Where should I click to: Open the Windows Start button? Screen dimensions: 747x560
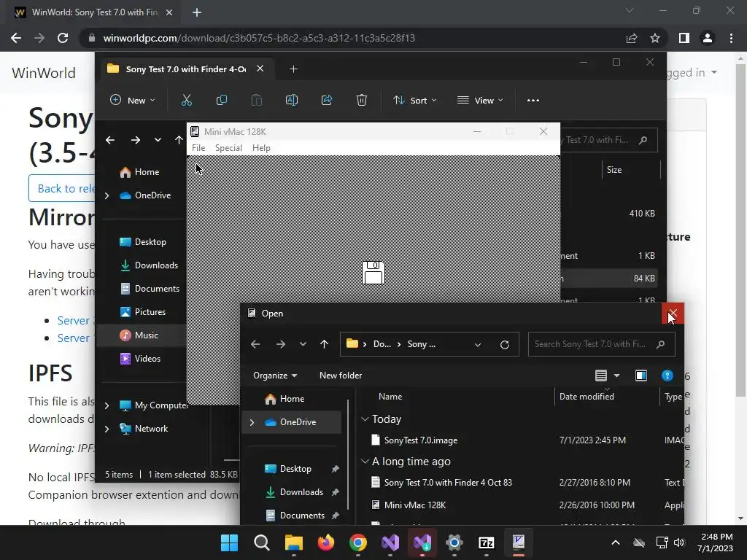[229, 542]
